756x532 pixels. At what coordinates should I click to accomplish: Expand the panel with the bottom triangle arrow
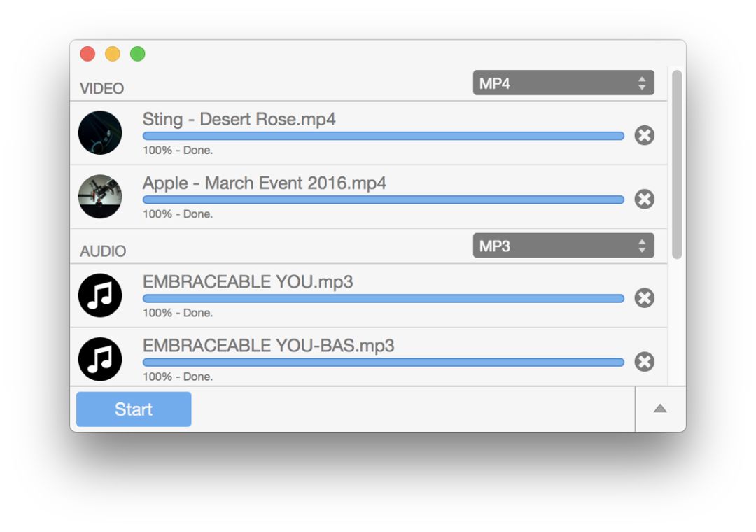[x=660, y=409]
